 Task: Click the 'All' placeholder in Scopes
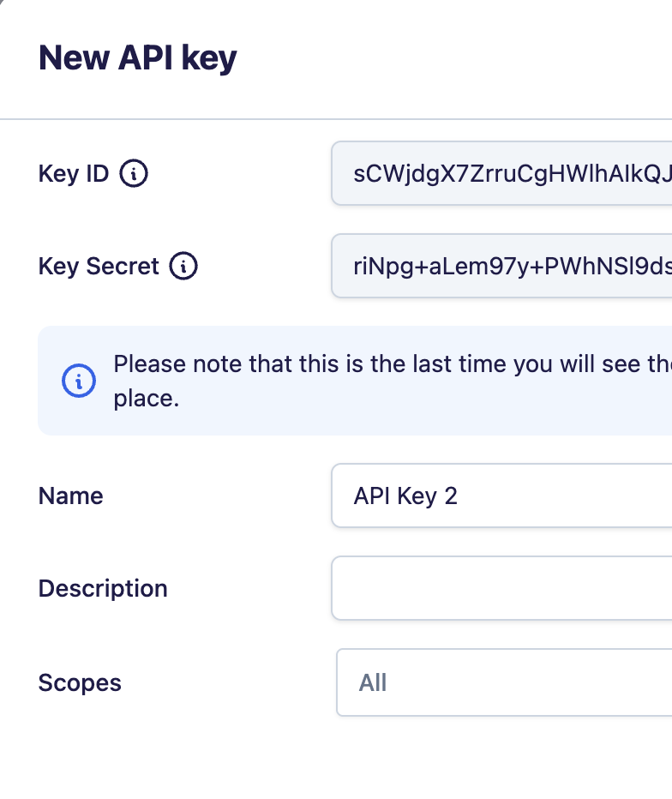(x=373, y=682)
